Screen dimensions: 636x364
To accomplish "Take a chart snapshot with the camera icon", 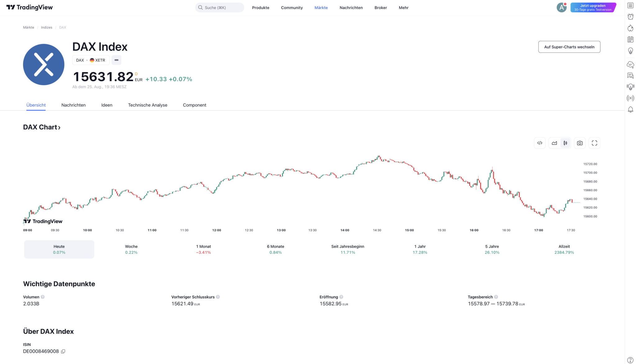I will [579, 143].
